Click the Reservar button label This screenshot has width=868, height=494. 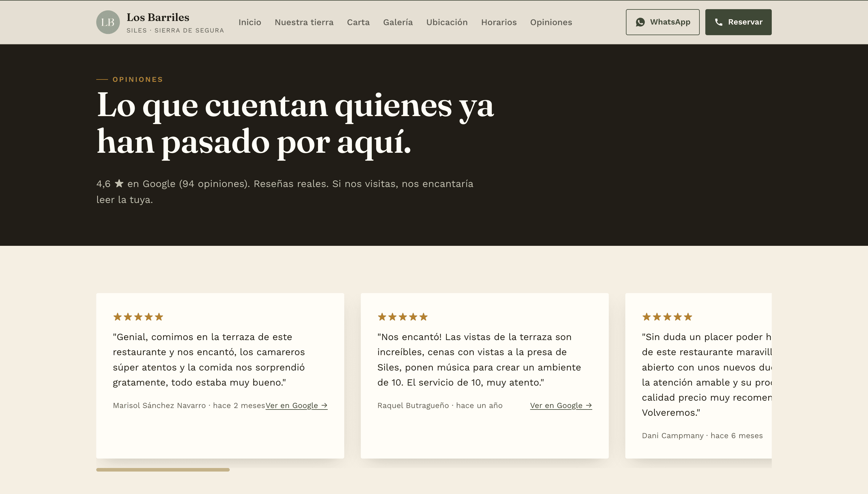coord(745,22)
